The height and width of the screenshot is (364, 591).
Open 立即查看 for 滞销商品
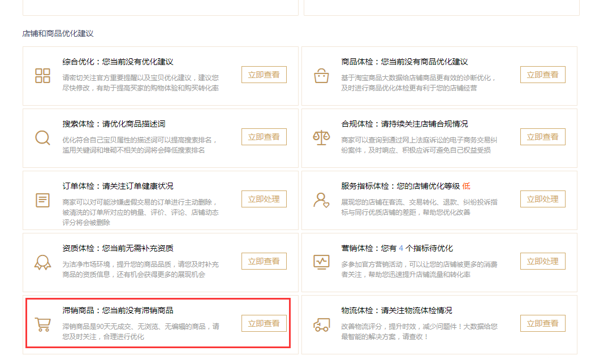pos(264,323)
